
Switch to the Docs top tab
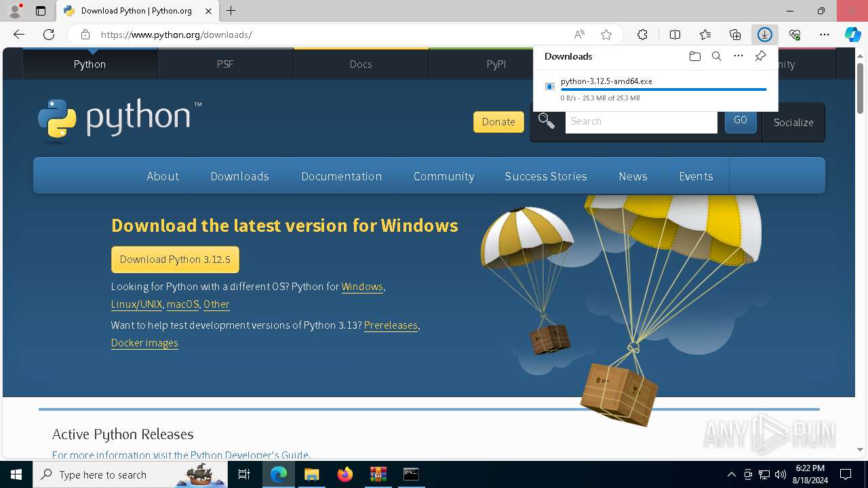pos(361,64)
